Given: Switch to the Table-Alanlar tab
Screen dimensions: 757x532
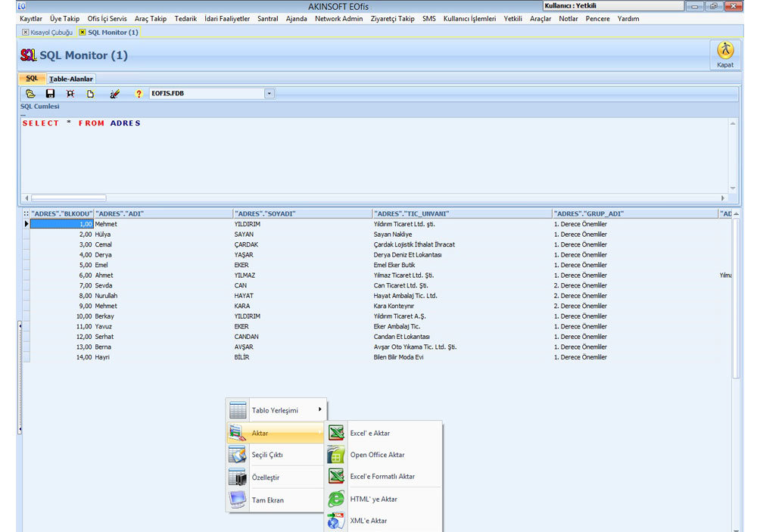Looking at the screenshot, I should (x=71, y=79).
